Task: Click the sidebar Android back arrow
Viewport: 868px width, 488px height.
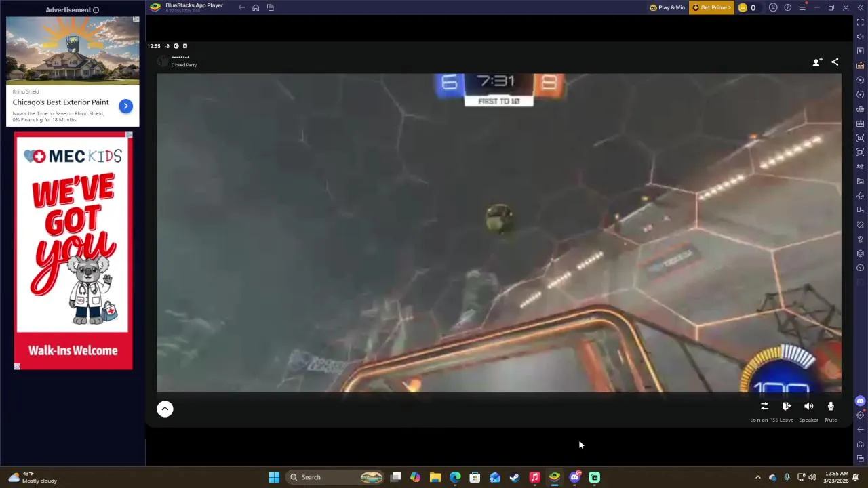Action: (861, 430)
